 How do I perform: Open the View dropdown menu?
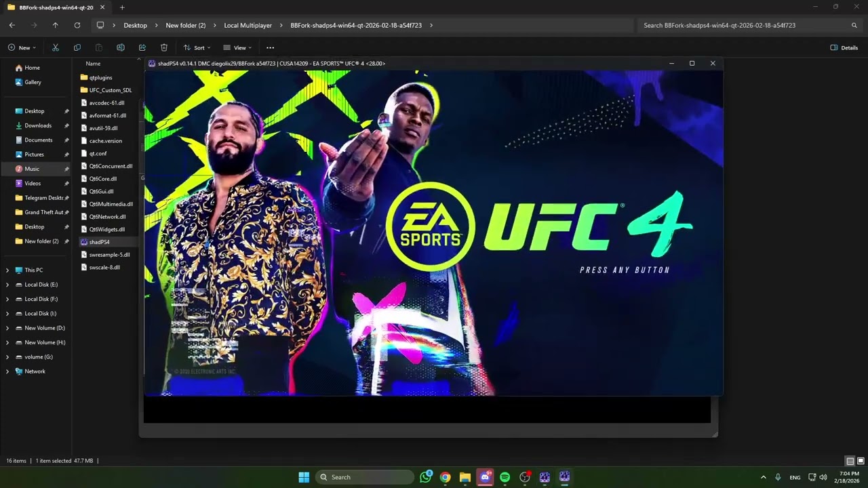[237, 47]
